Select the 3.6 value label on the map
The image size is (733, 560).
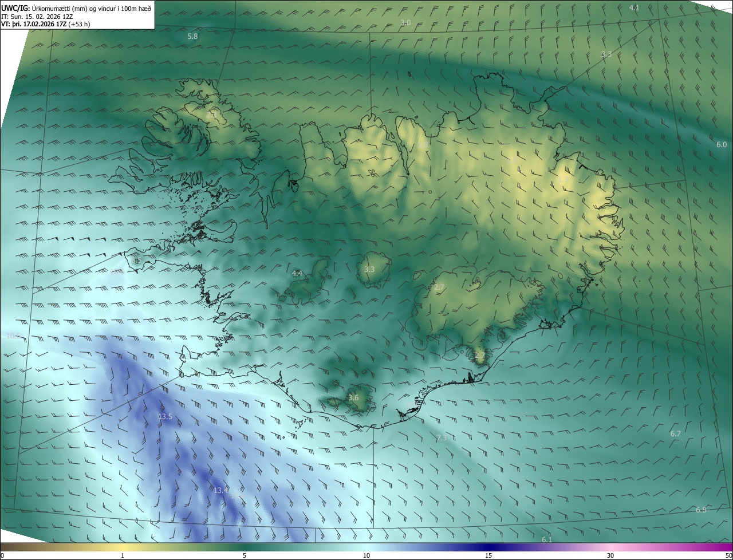coord(353,397)
